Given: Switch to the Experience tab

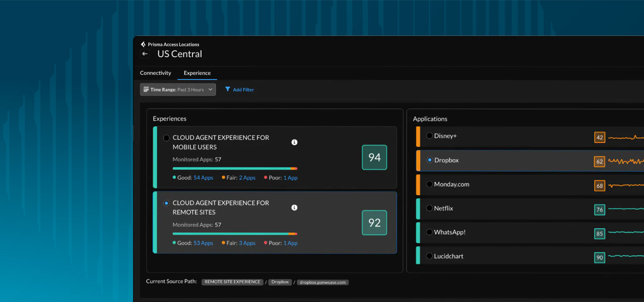Looking at the screenshot, I should (x=197, y=73).
